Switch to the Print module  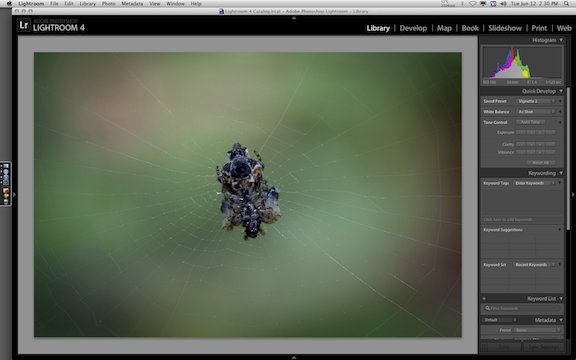(x=539, y=28)
